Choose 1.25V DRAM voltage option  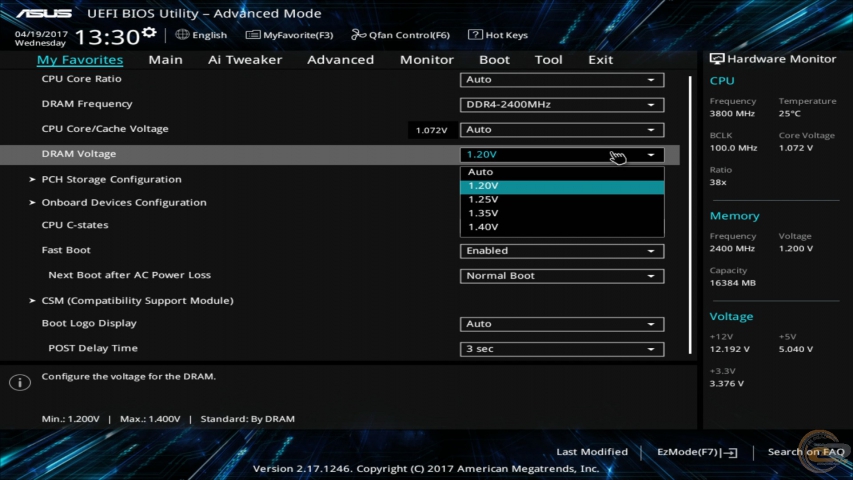click(562, 200)
